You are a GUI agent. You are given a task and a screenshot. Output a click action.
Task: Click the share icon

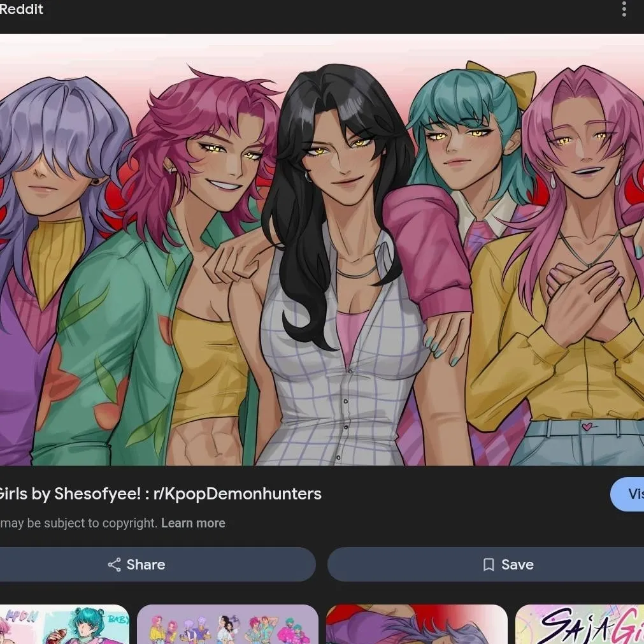coord(114,565)
